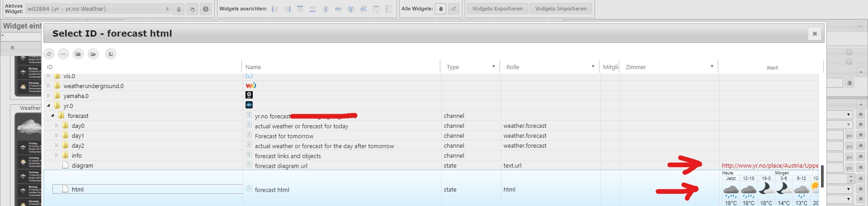The image size is (868, 206).
Task: Center widgets horizontally
Action: 325,9
